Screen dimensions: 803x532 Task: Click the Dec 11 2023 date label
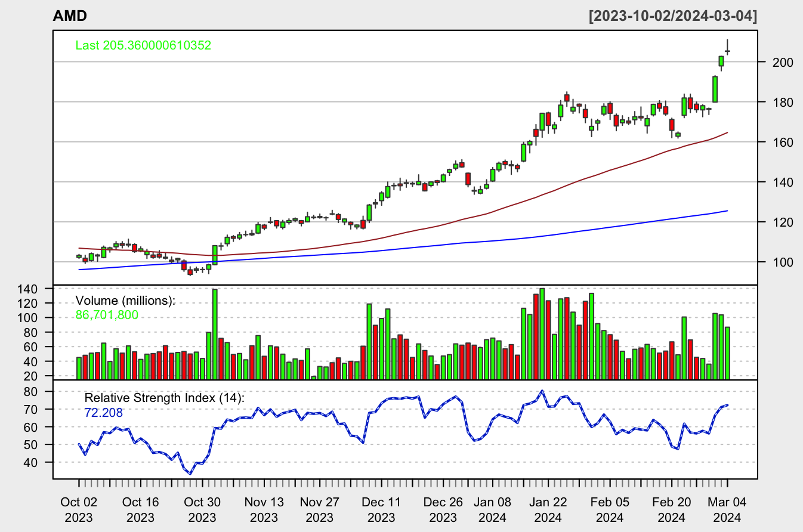(x=381, y=509)
